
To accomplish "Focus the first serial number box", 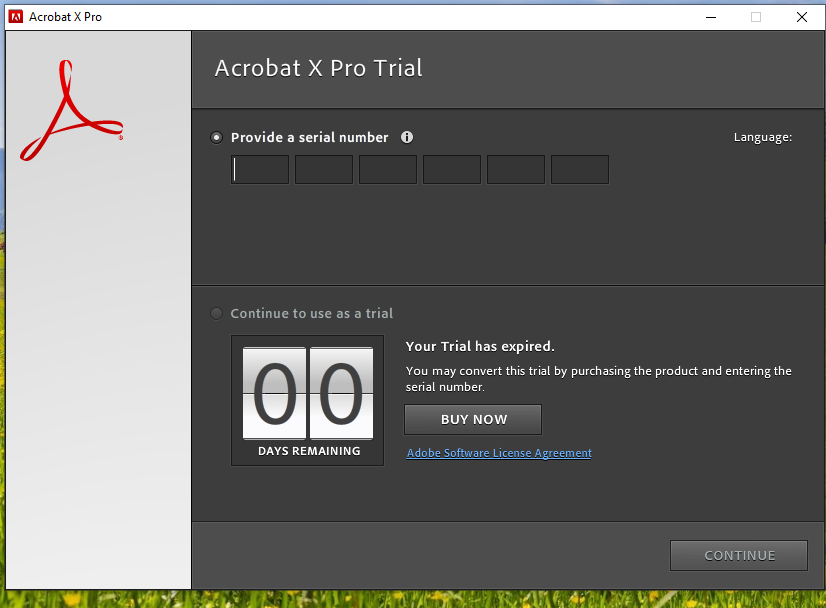I will (x=260, y=170).
